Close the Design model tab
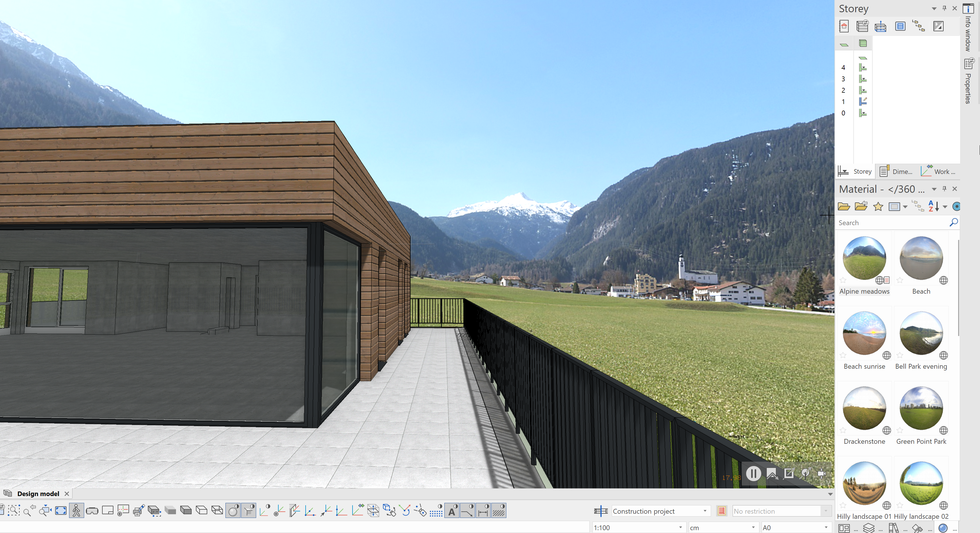 67,494
